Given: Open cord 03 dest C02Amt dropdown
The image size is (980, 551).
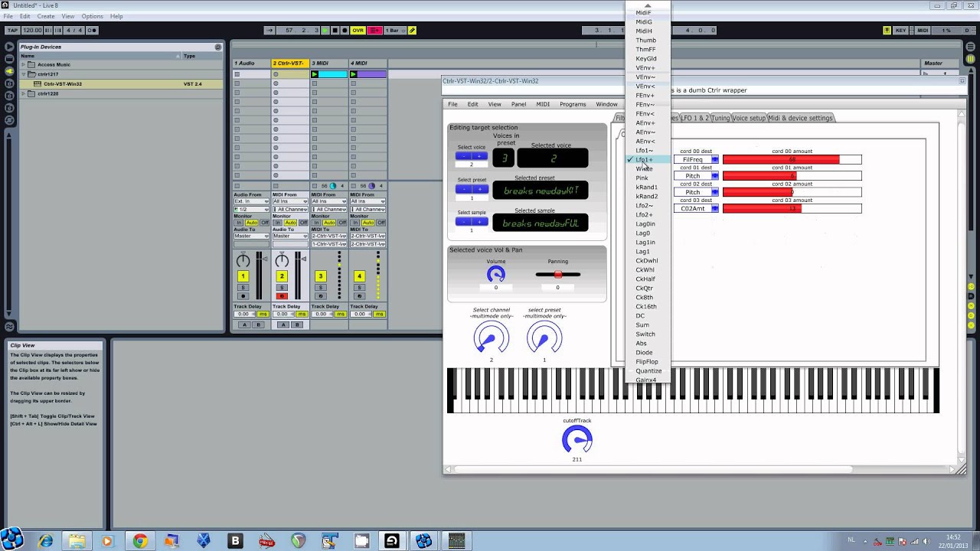Looking at the screenshot, I should click(697, 209).
